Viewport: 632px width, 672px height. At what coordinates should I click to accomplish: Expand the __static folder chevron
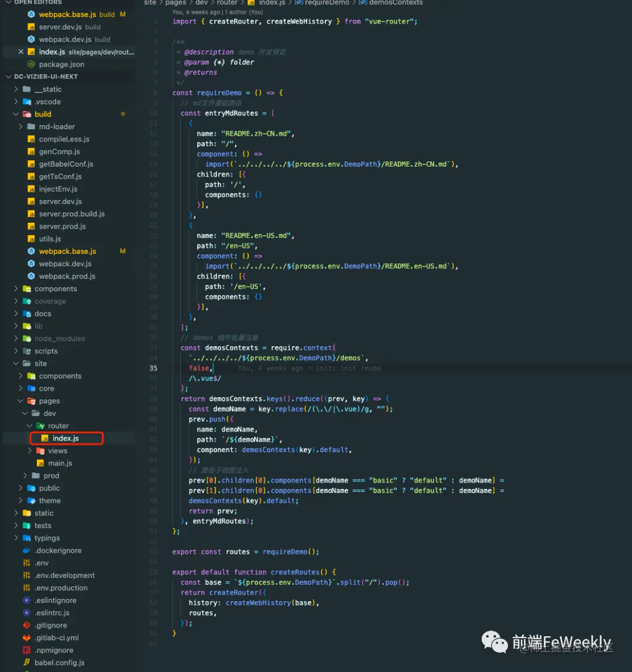click(16, 89)
